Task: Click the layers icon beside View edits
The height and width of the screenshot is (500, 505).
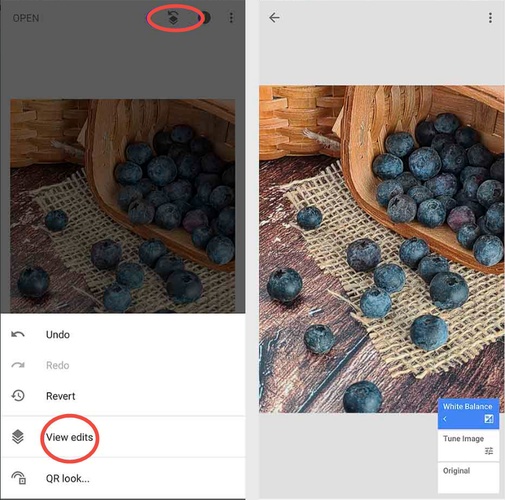Action: 18,437
